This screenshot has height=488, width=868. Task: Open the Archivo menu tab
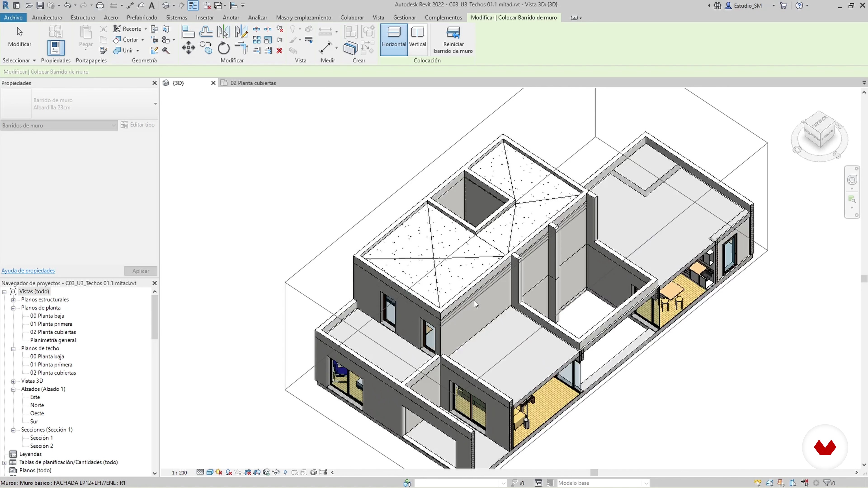pos(13,18)
